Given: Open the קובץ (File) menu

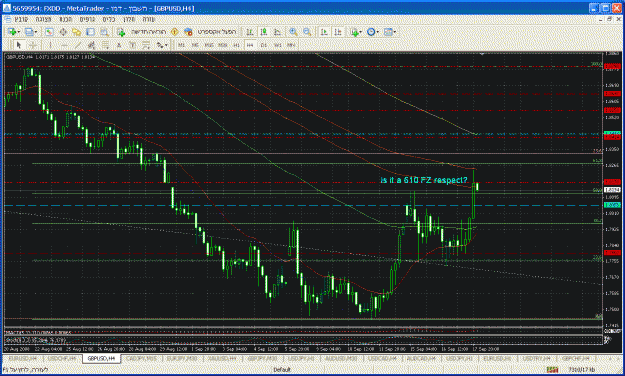Looking at the screenshot, I should pos(21,19).
